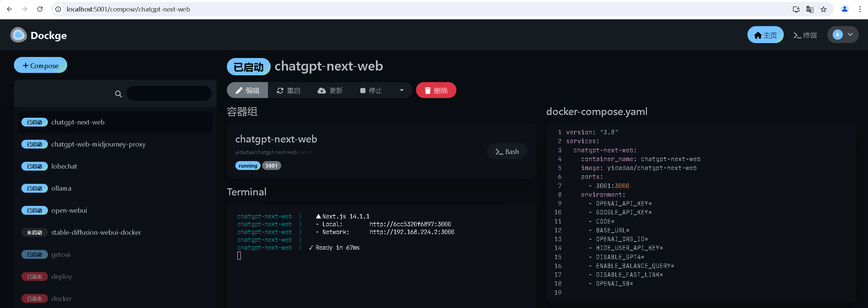Click the 编辑 edit button

[248, 90]
